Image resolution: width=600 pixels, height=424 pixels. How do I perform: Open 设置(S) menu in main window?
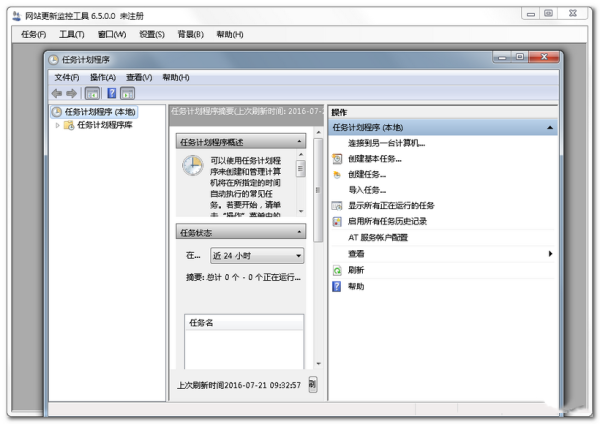coord(152,34)
